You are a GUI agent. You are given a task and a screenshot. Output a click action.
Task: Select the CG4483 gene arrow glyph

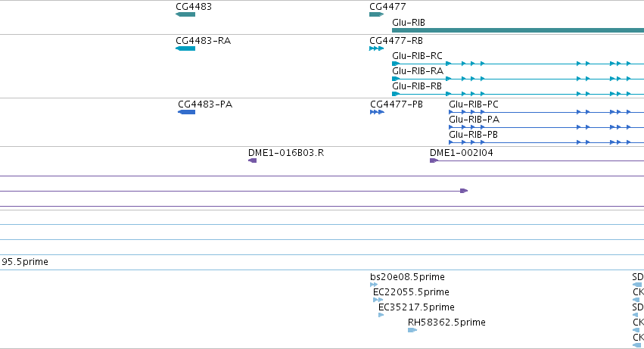(185, 14)
